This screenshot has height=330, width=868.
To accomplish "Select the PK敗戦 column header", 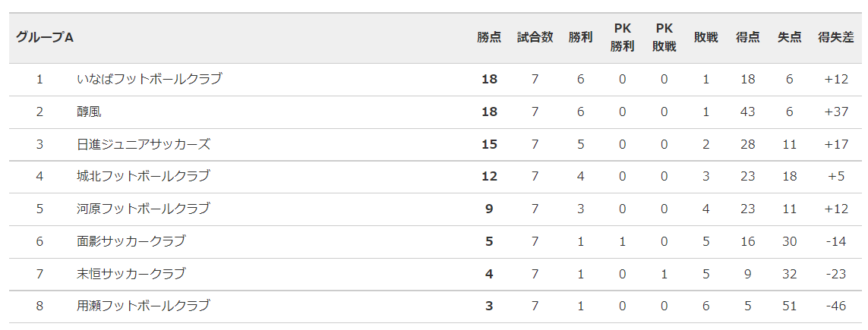I will [664, 38].
